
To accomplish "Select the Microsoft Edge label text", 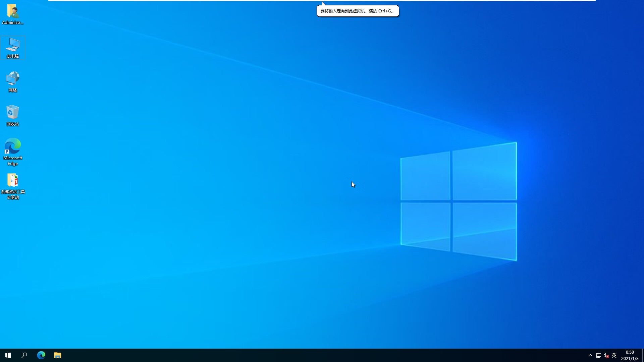I will tap(12, 161).
